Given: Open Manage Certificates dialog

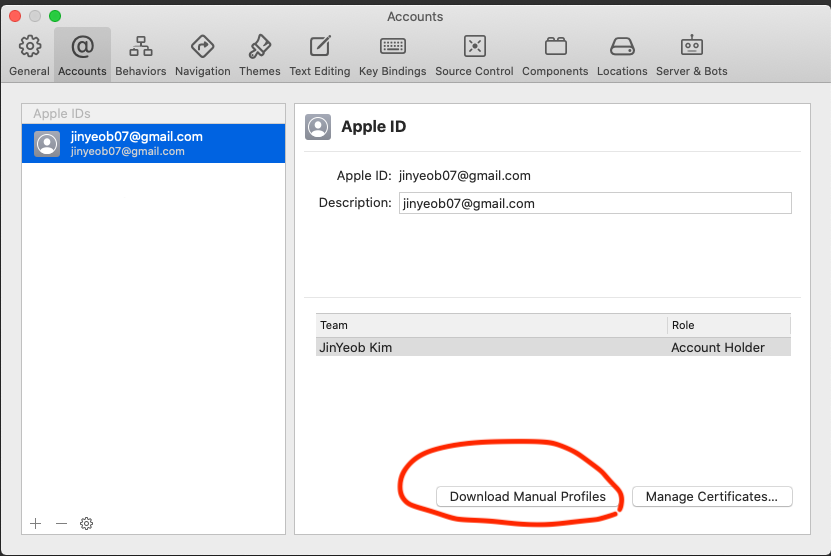Looking at the screenshot, I should [x=712, y=497].
